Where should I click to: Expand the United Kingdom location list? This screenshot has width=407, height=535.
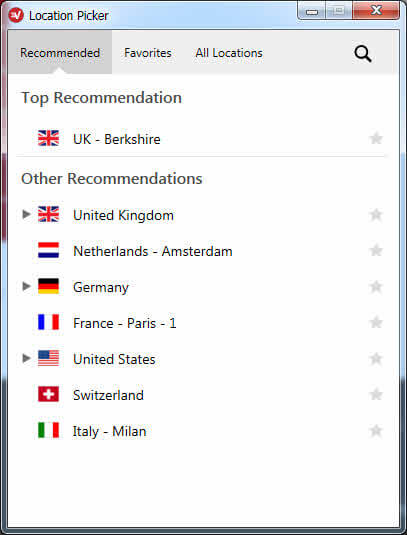point(26,214)
